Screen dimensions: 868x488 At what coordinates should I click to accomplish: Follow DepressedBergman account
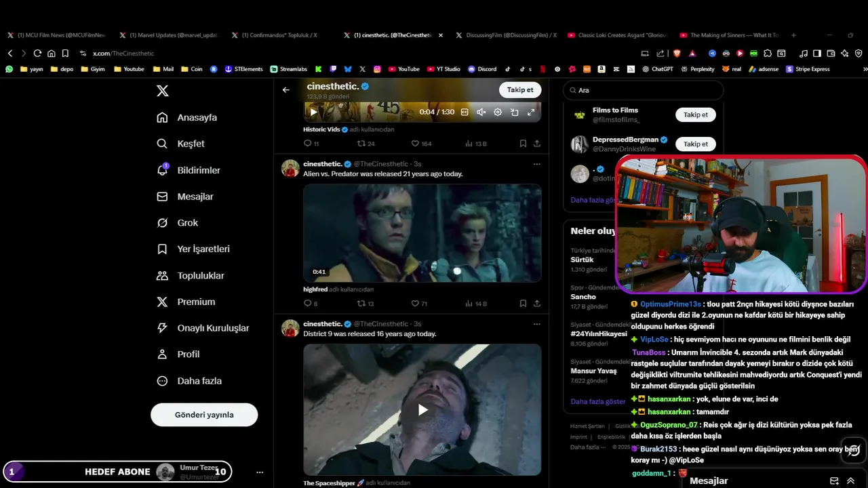pyautogui.click(x=695, y=144)
